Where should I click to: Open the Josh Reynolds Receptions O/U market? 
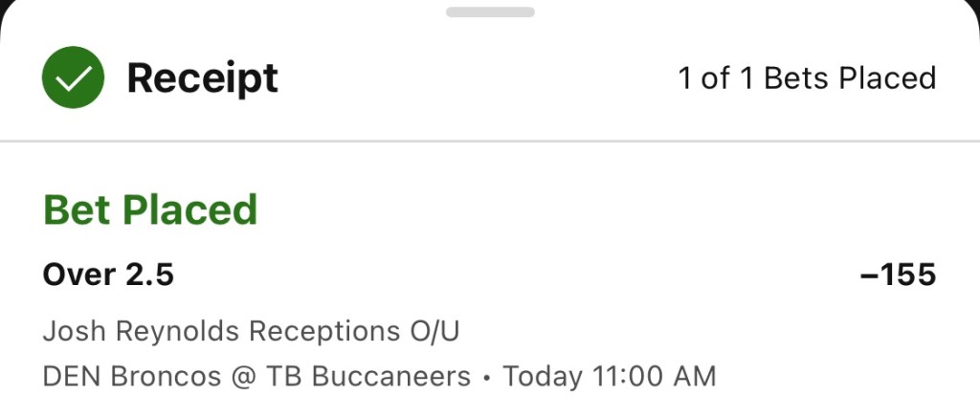251,331
